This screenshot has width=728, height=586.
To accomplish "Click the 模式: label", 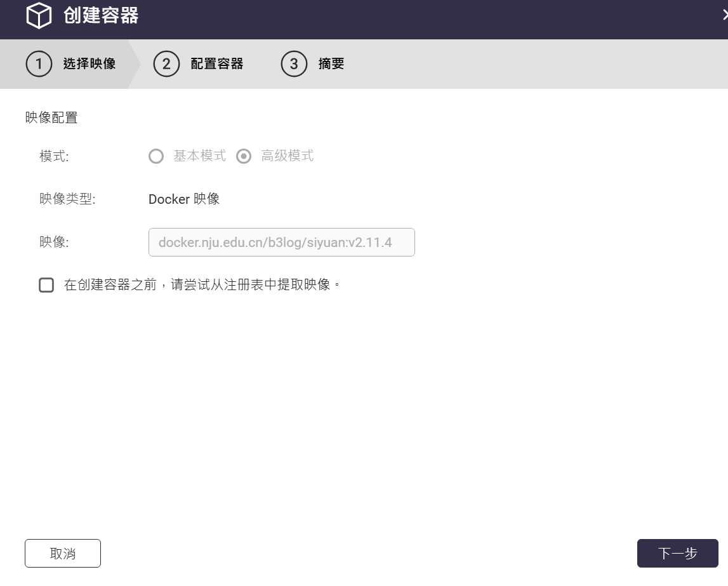I will [55, 156].
